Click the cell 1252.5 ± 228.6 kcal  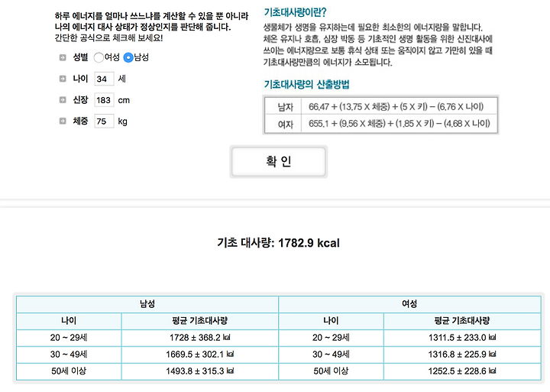(462, 371)
